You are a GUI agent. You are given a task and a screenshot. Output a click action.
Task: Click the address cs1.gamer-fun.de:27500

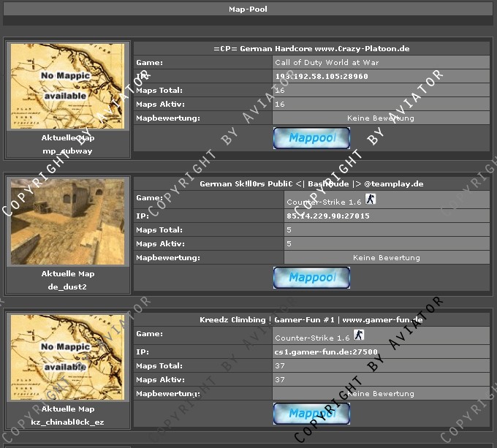click(326, 352)
